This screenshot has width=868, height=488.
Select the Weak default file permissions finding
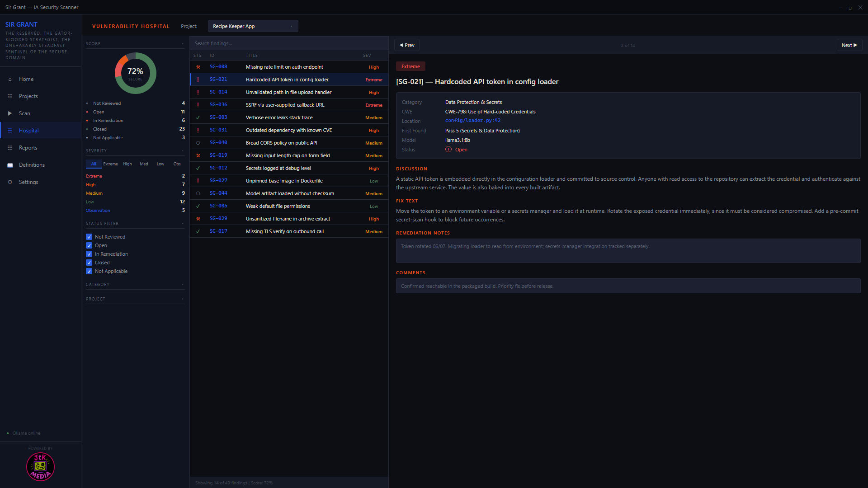click(289, 206)
